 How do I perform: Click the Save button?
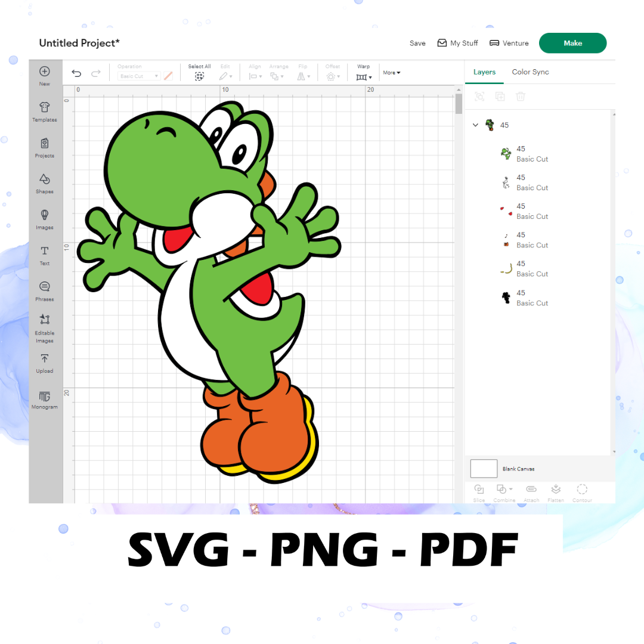pos(417,43)
